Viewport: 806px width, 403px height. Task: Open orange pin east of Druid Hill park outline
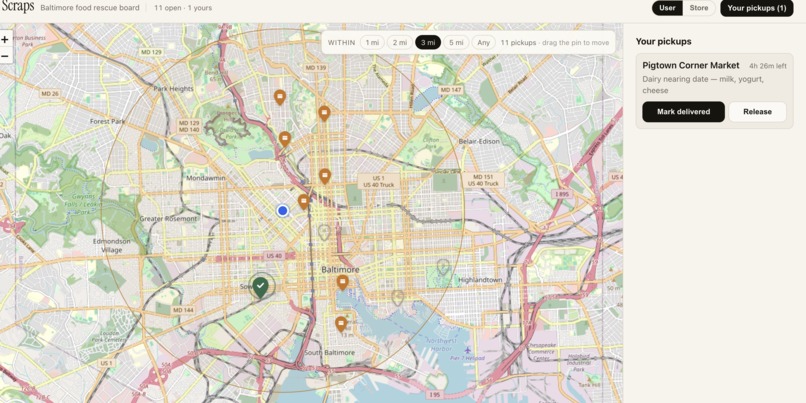[285, 139]
